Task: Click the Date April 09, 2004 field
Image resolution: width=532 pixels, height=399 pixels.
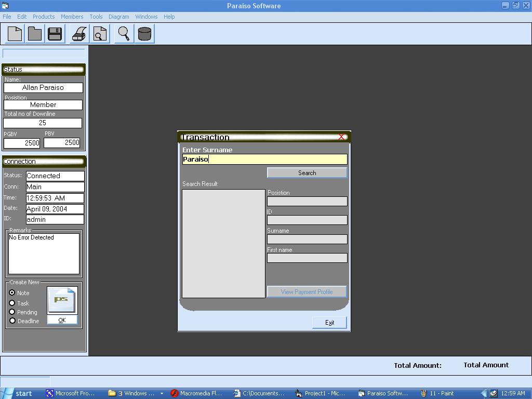Action: tap(55, 209)
